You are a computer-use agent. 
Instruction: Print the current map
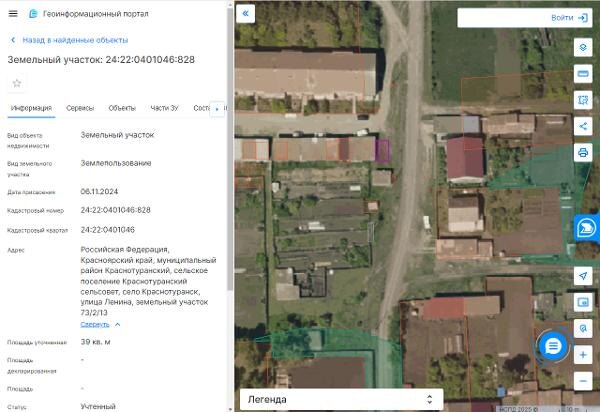click(x=583, y=153)
